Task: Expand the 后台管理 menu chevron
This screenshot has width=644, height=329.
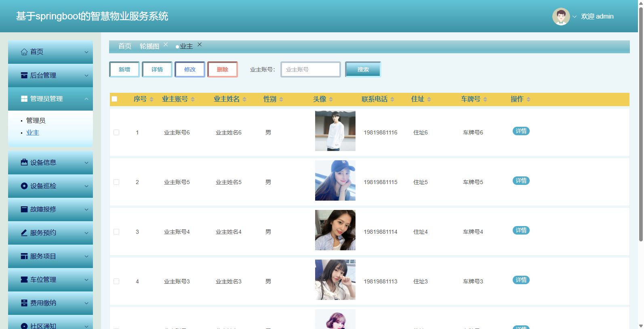Action: [x=86, y=75]
